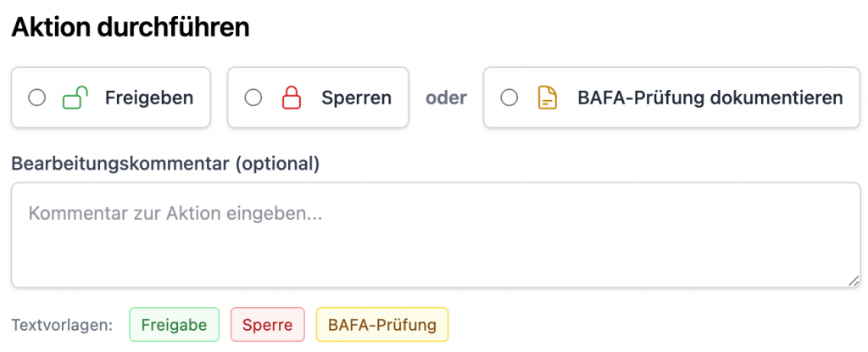Click the comment box resize handle

click(854, 281)
